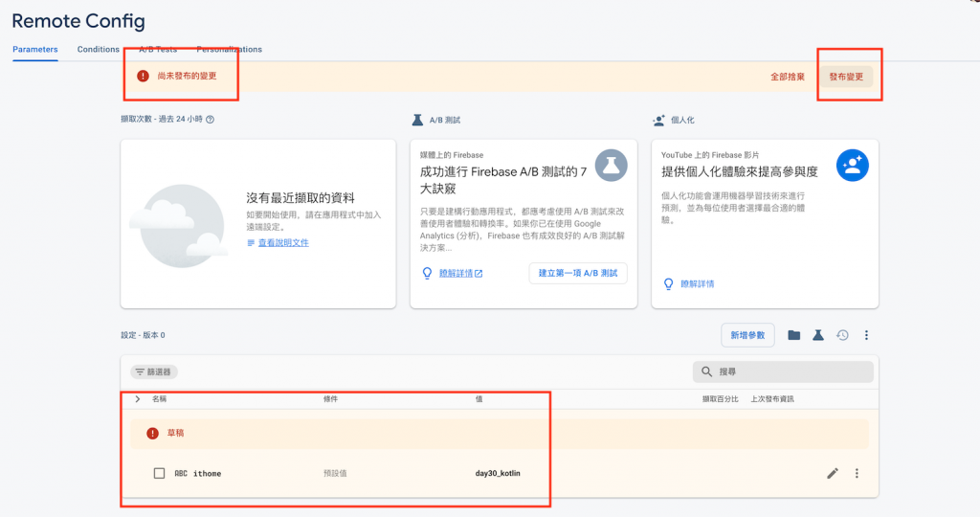
Task: Open 瞭解詳情 link on A/B testing card
Action: click(456, 273)
